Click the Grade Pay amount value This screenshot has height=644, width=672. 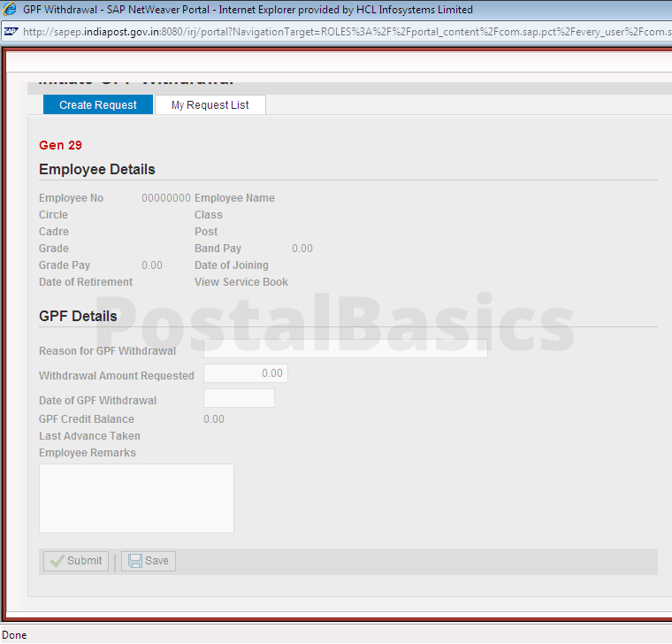coord(152,265)
